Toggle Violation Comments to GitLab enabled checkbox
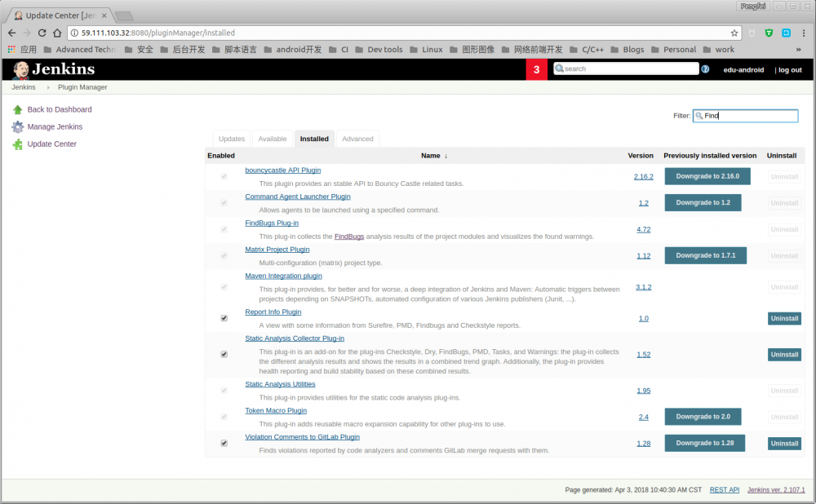Image resolution: width=816 pixels, height=504 pixels. point(224,443)
